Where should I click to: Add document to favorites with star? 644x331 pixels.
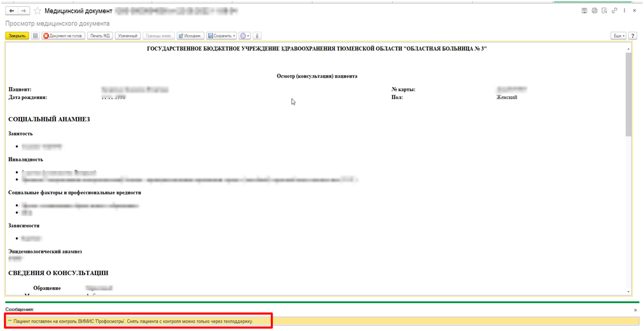[x=37, y=11]
